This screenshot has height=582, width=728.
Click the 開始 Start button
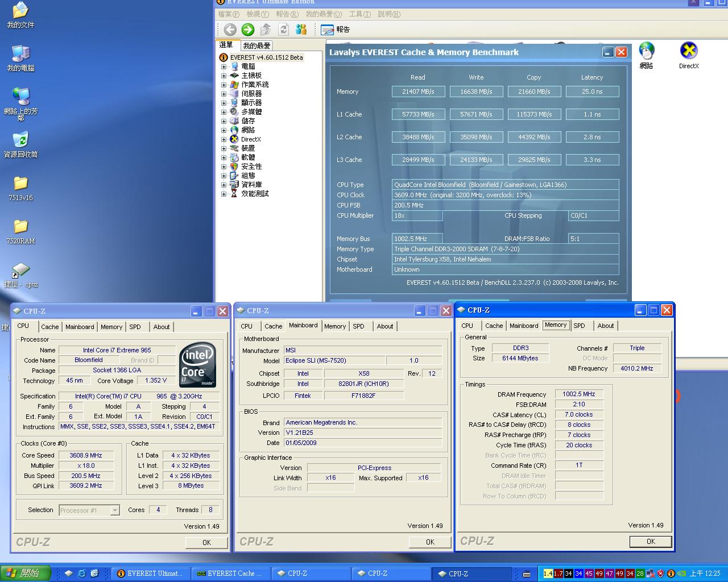click(24, 573)
